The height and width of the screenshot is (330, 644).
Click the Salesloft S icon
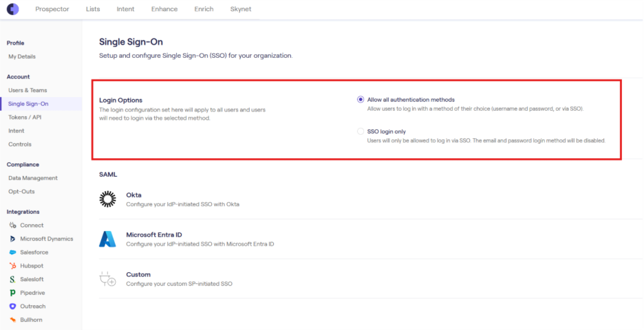coord(13,280)
